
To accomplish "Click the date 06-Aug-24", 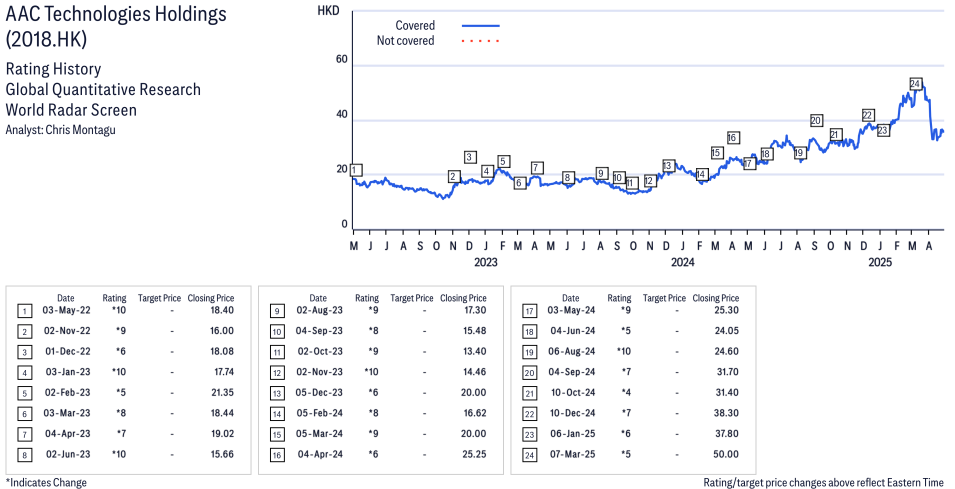I will pyautogui.click(x=571, y=351).
